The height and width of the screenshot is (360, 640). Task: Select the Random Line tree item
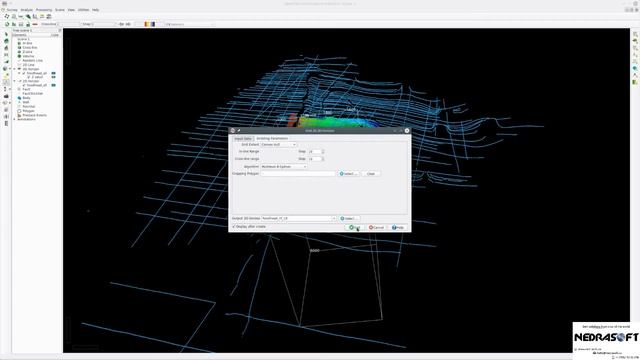[32, 60]
